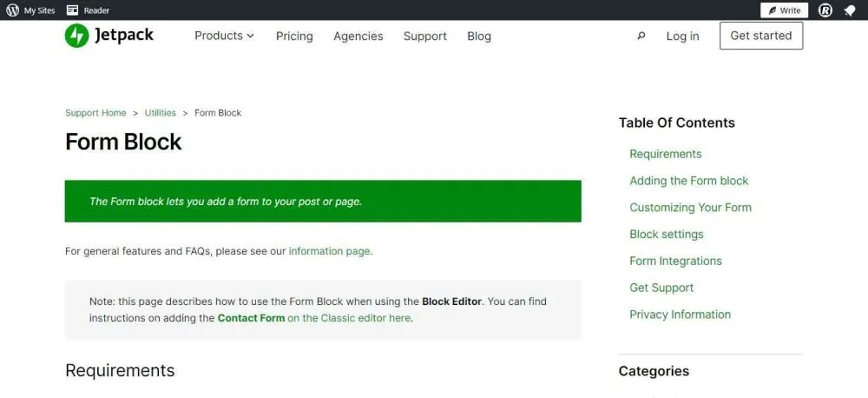Click the Jetpack lightning logo
868x398 pixels.
tap(76, 36)
